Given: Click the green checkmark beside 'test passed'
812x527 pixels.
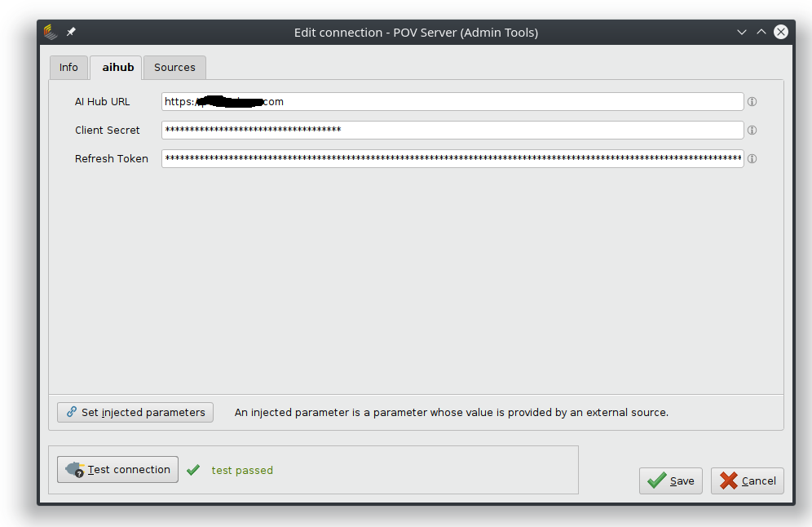Looking at the screenshot, I should (x=193, y=469).
